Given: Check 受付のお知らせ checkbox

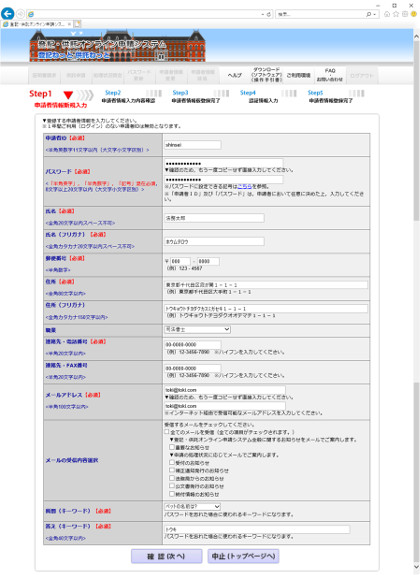Looking at the screenshot, I should point(172,463).
